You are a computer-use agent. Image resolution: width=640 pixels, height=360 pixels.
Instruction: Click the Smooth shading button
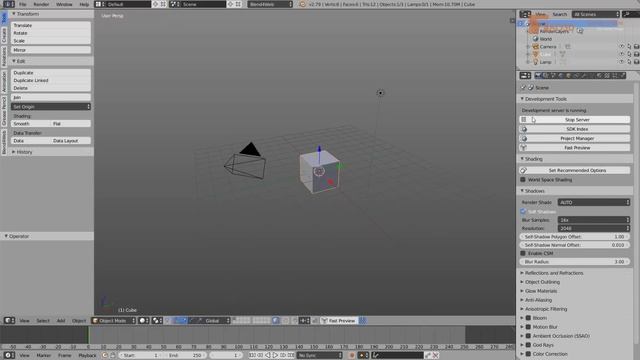point(31,124)
